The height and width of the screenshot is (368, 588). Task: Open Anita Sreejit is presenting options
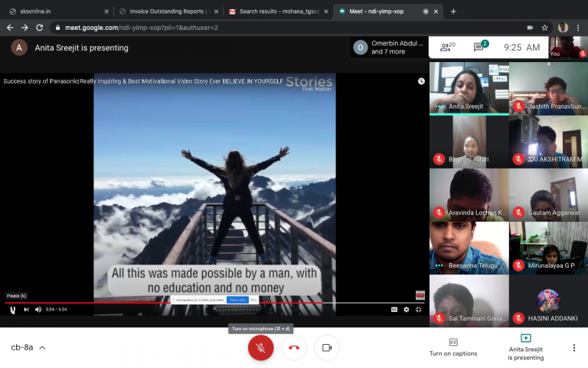526,347
